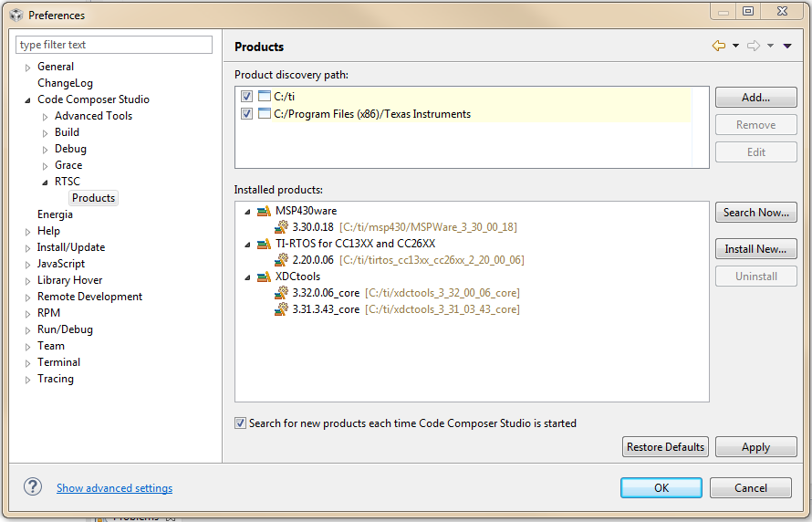Click the forward navigation arrow icon
The image size is (812, 522).
[x=754, y=47]
